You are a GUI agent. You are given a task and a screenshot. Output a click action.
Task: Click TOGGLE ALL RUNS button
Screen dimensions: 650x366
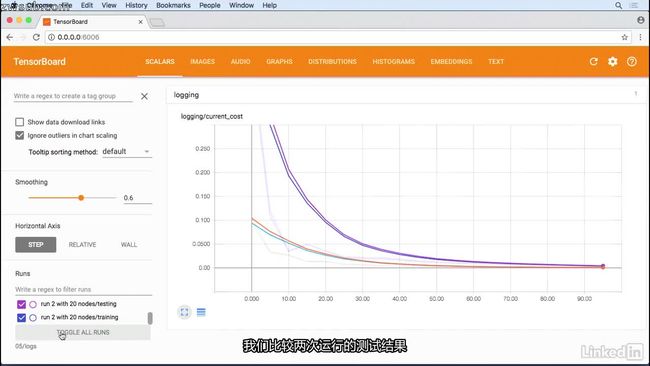[x=83, y=332]
